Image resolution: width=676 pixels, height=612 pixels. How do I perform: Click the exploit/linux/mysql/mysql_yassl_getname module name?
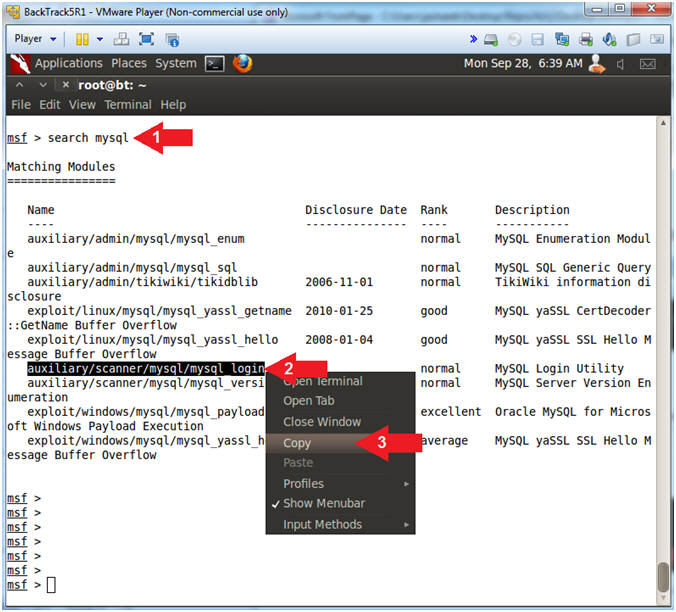(159, 311)
